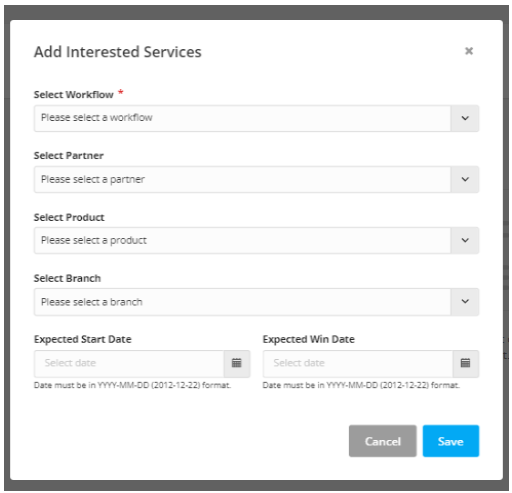Click the Select Product label
This screenshot has width=512, height=493.
(x=69, y=217)
